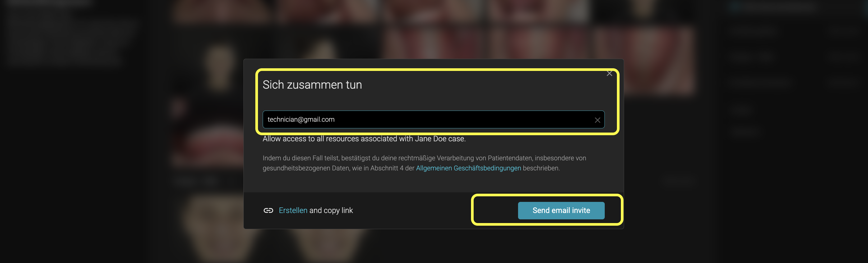868x263 pixels.
Task: Click the "Allow access to all resources" text
Action: point(337,139)
